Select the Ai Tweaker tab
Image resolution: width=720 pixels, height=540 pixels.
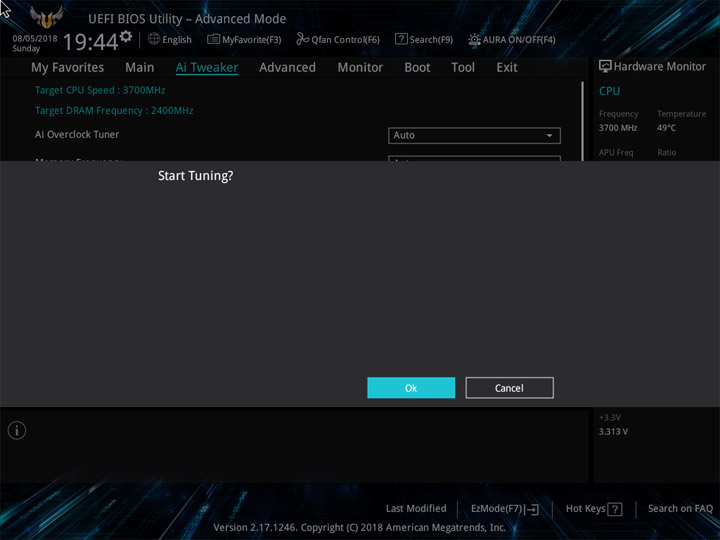207,68
